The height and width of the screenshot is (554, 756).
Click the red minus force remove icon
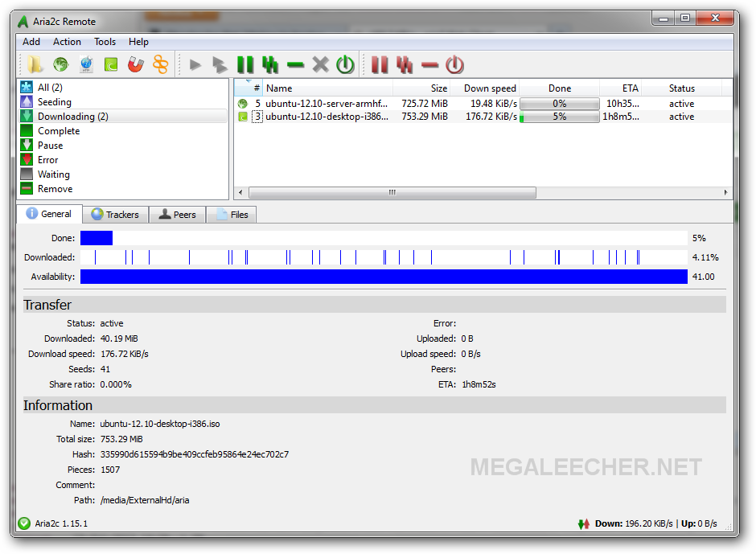tap(429, 64)
